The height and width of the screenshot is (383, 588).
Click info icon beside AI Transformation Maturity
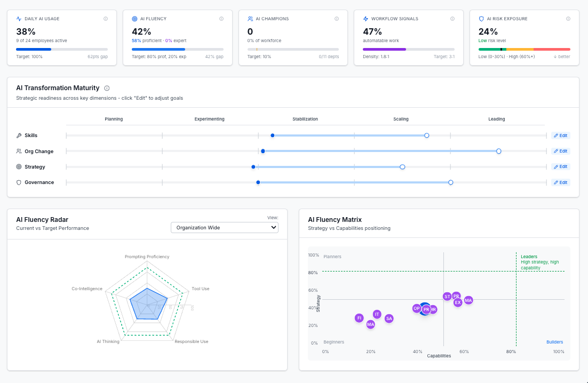pos(107,88)
